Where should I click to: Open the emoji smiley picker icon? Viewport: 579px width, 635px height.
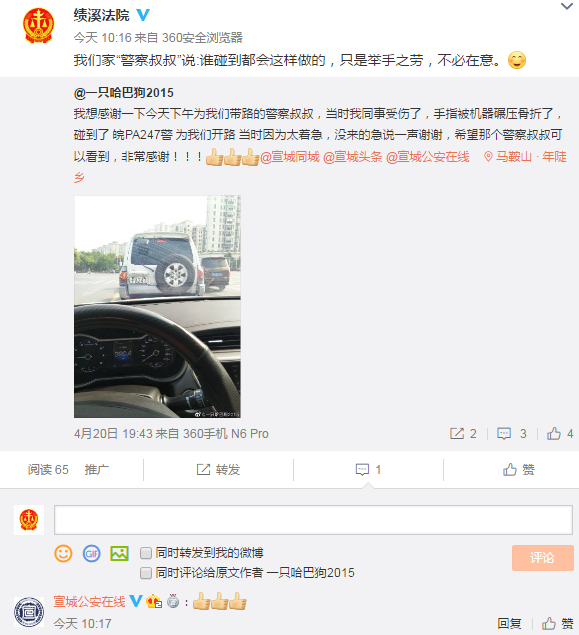pyautogui.click(x=63, y=553)
